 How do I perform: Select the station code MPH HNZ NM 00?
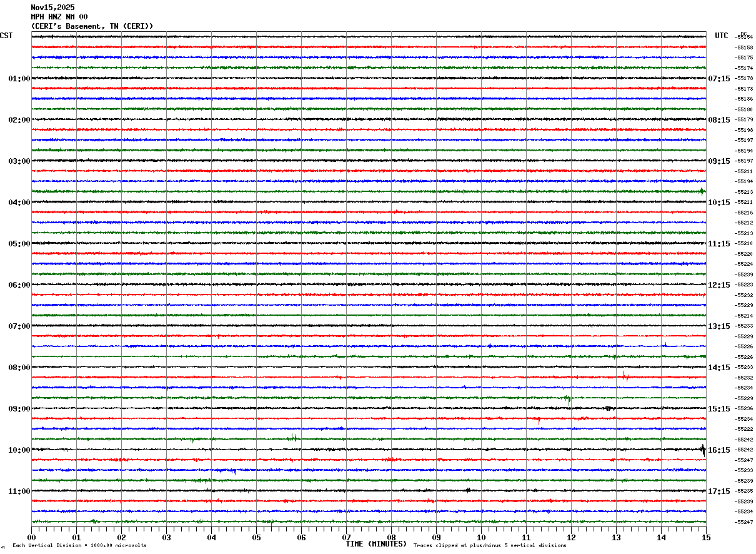(59, 17)
